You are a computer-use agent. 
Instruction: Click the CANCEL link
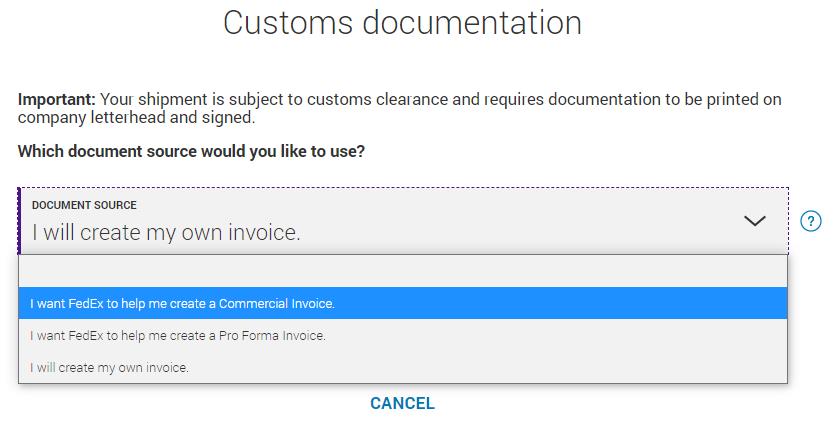point(403,403)
